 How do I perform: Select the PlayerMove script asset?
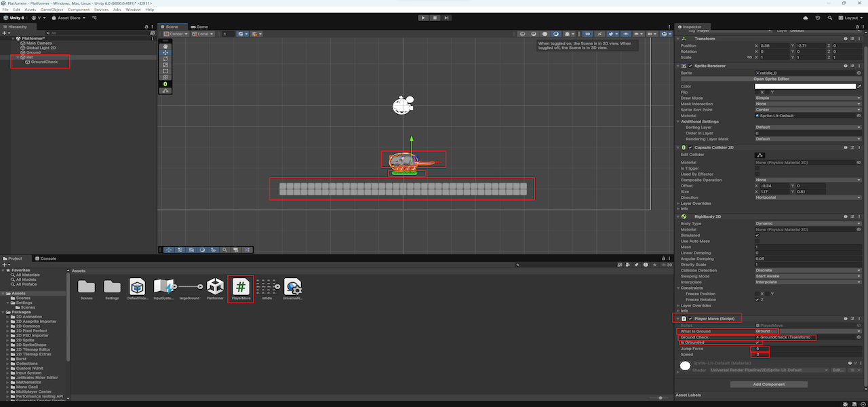[x=241, y=289]
